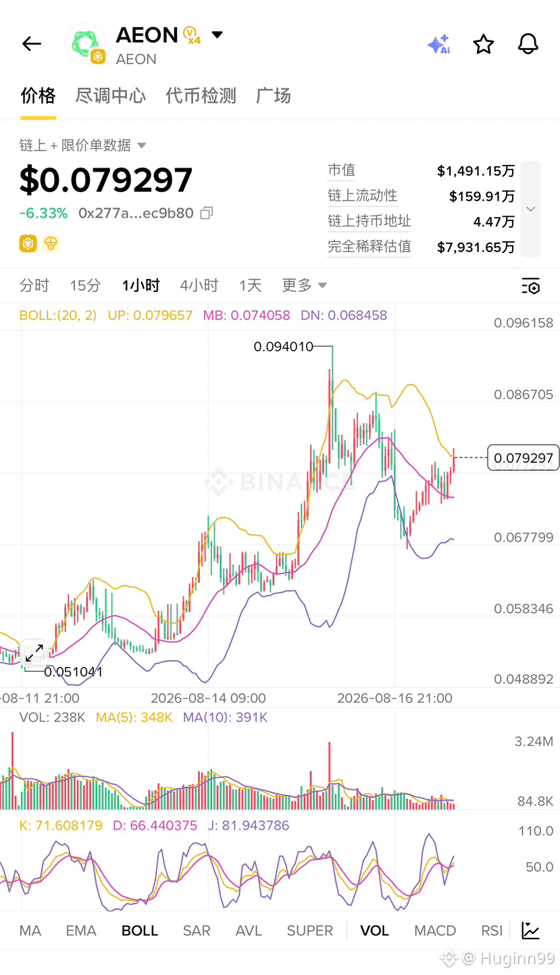Tap K: 71.608179 KDJ value
Image resolution: width=560 pixels, height=975 pixels.
point(61,826)
